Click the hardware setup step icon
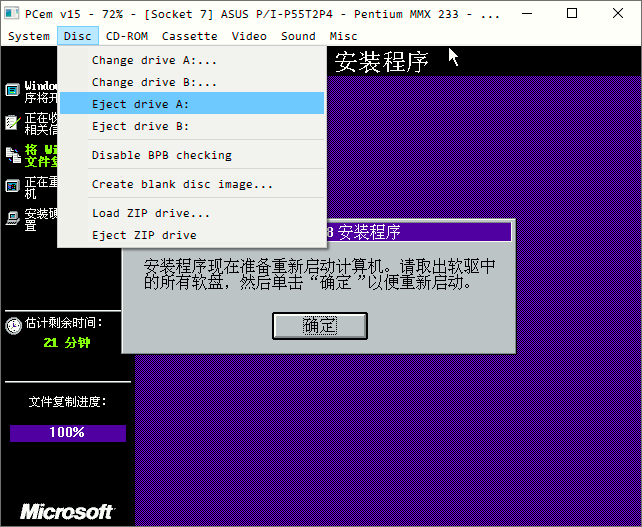Screen dimensions: 642x527 pyautogui.click(x=13, y=217)
